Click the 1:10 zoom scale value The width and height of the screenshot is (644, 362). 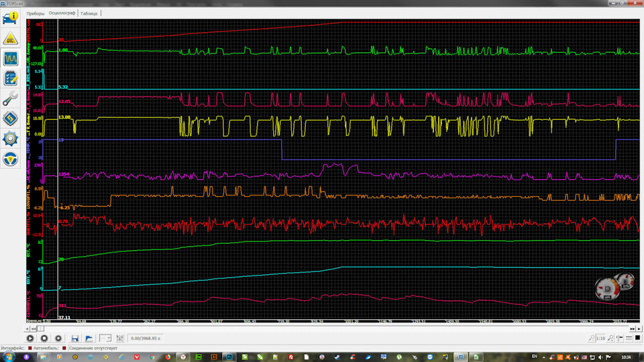tap(600, 338)
